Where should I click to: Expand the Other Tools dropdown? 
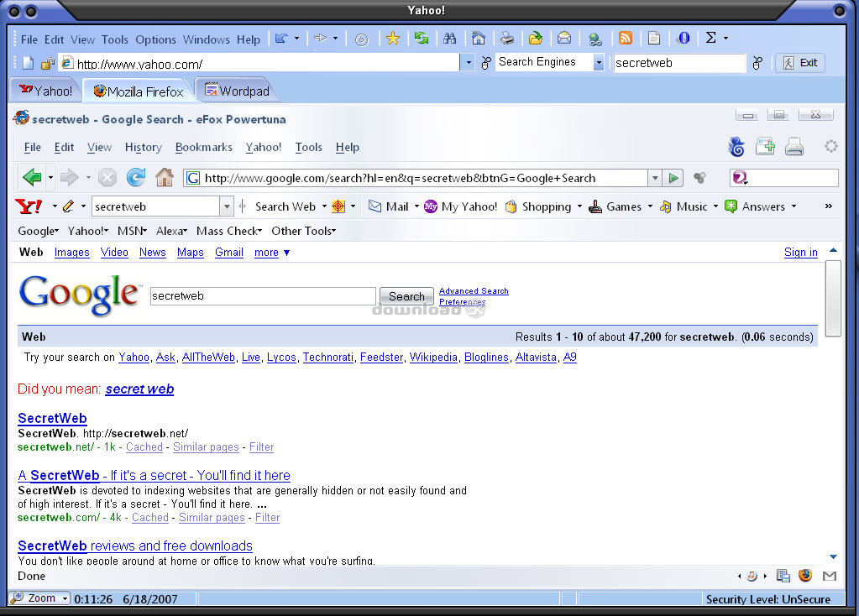click(303, 231)
